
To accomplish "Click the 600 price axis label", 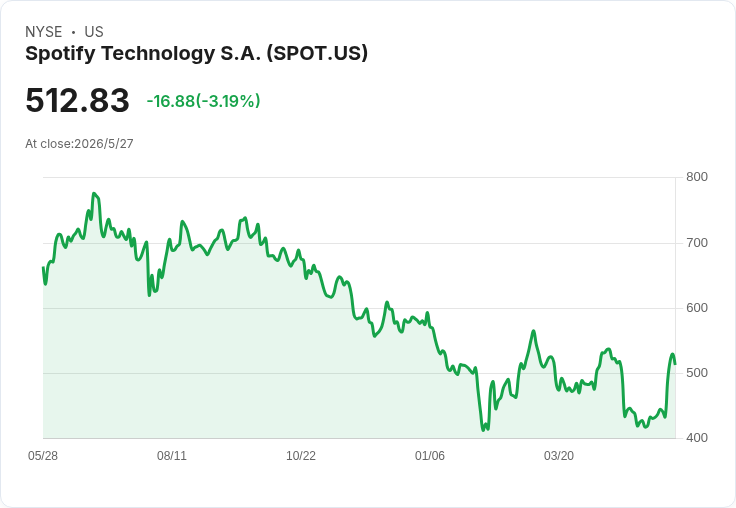I will tap(697, 308).
